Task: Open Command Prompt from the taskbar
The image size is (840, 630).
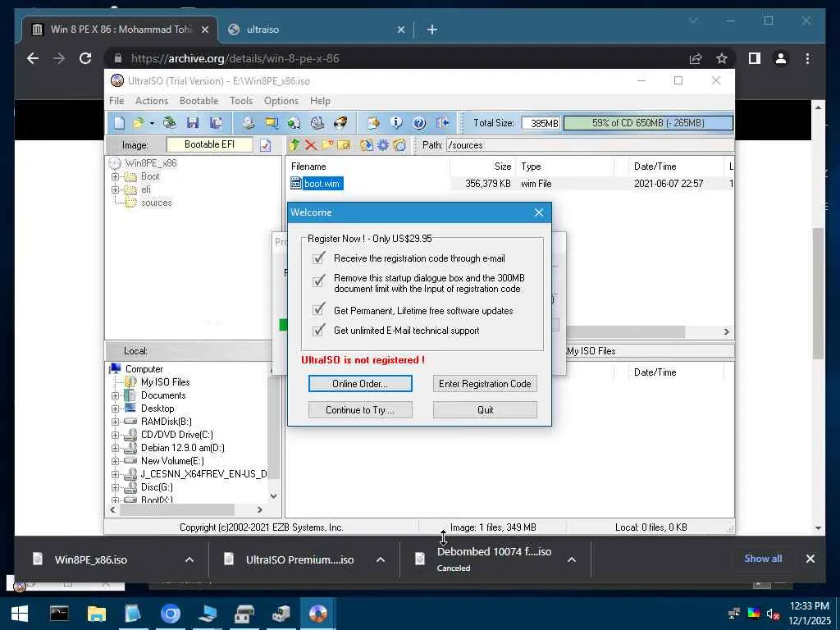Action: click(59, 614)
